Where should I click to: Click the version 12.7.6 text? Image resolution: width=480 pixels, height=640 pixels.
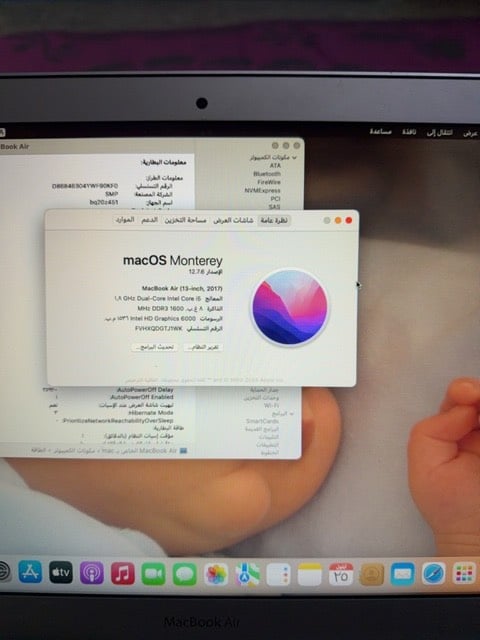[x=196, y=271]
